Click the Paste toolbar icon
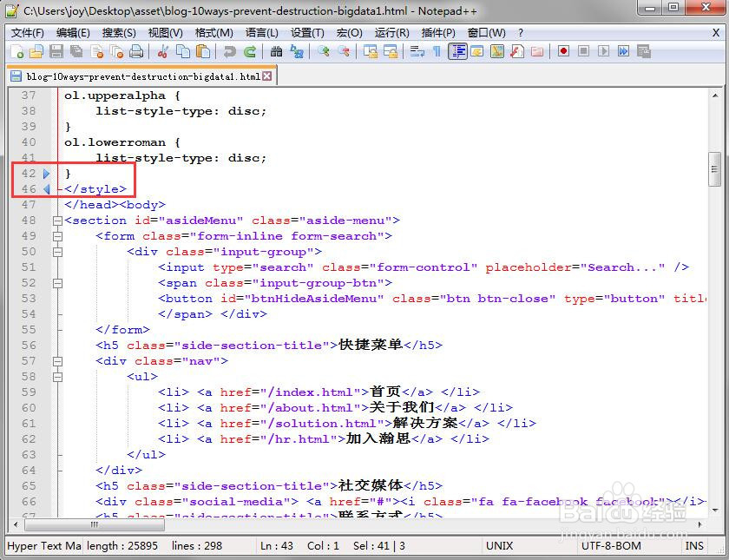Viewport: 729px width, 560px height. (x=204, y=51)
